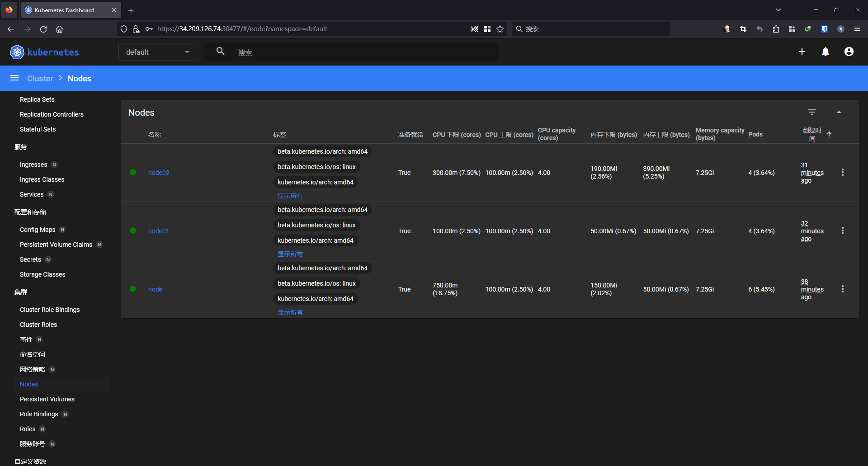
Task: Open Secrets in sidebar
Action: 30,259
